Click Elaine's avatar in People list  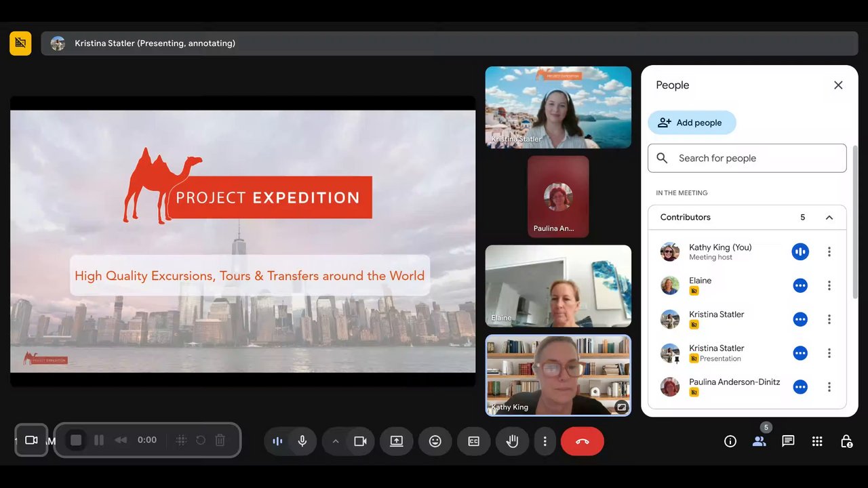(x=670, y=285)
